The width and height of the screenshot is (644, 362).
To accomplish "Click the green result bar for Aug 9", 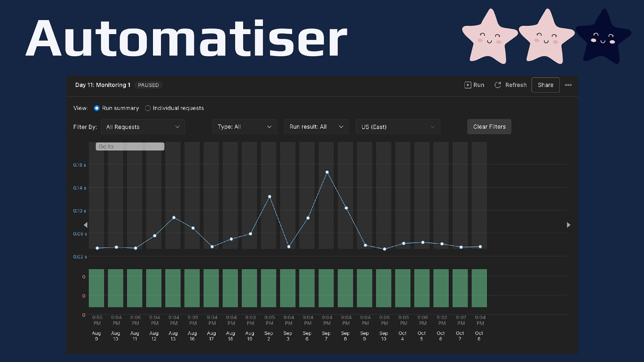I will coord(97,288).
